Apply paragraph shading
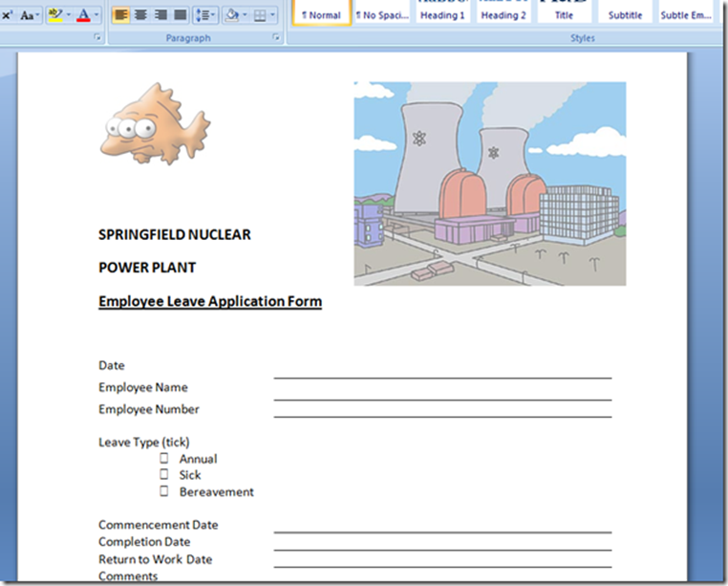Viewport: 728px width, 586px height. point(231,15)
